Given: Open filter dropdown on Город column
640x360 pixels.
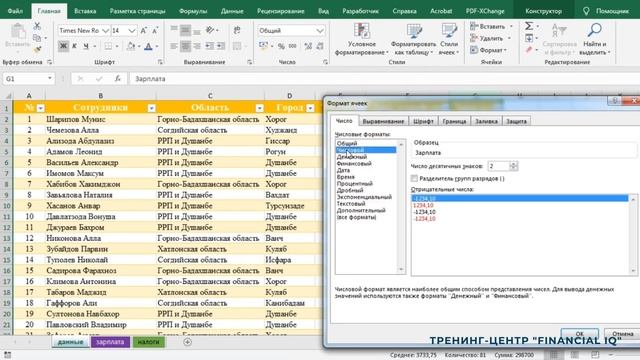Looking at the screenshot, I should tap(310, 108).
